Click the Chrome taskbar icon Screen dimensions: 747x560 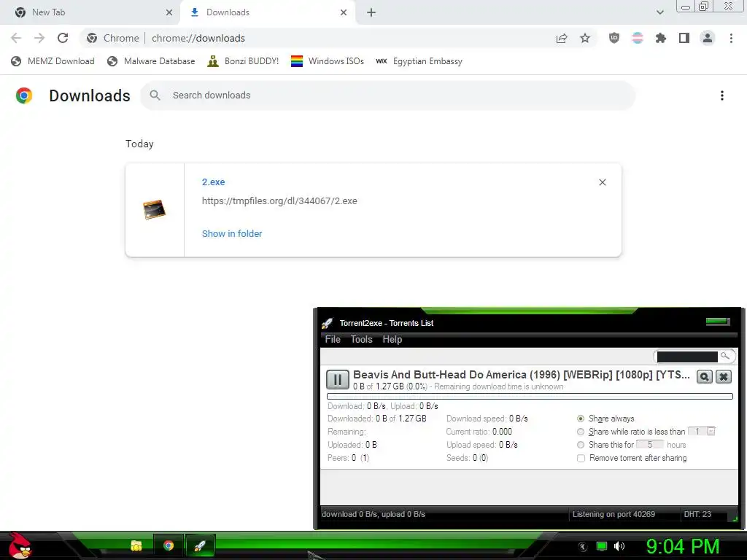[169, 545]
